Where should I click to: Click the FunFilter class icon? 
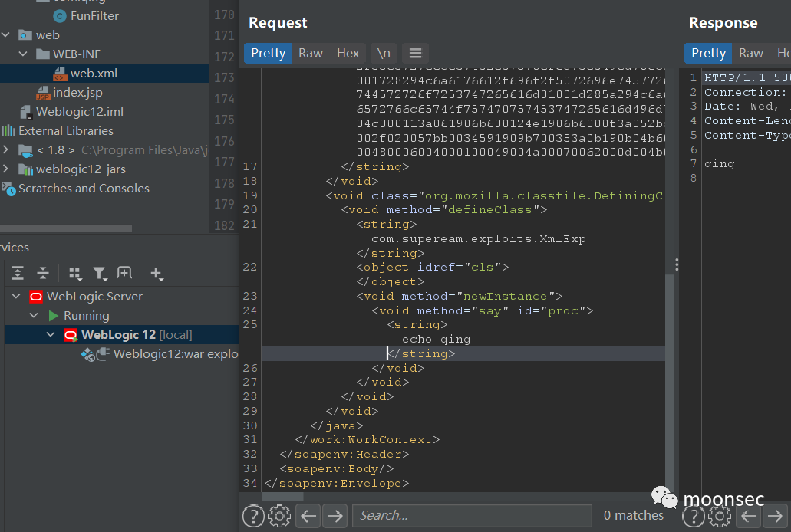pyautogui.click(x=60, y=16)
